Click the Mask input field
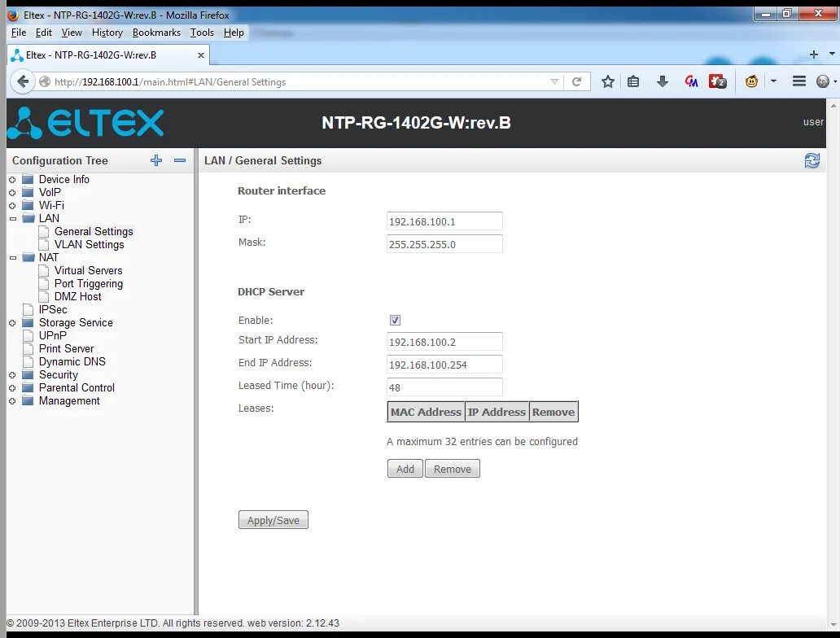840x638 pixels. (x=444, y=244)
